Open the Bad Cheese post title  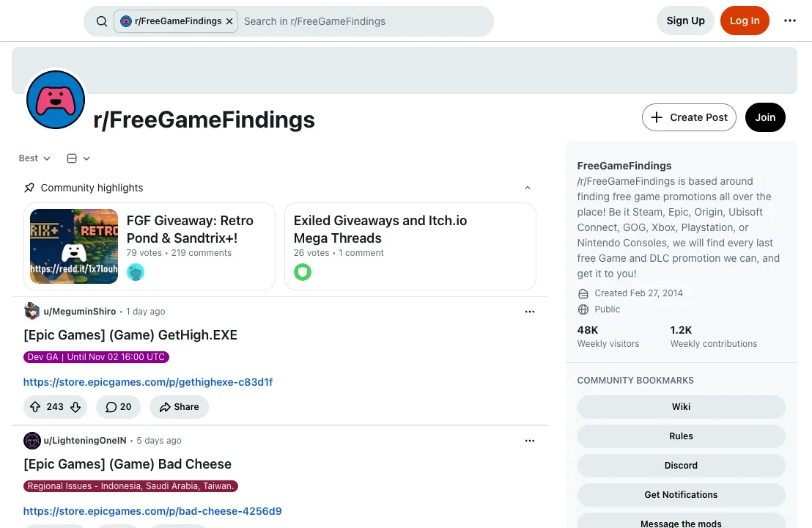point(128,463)
